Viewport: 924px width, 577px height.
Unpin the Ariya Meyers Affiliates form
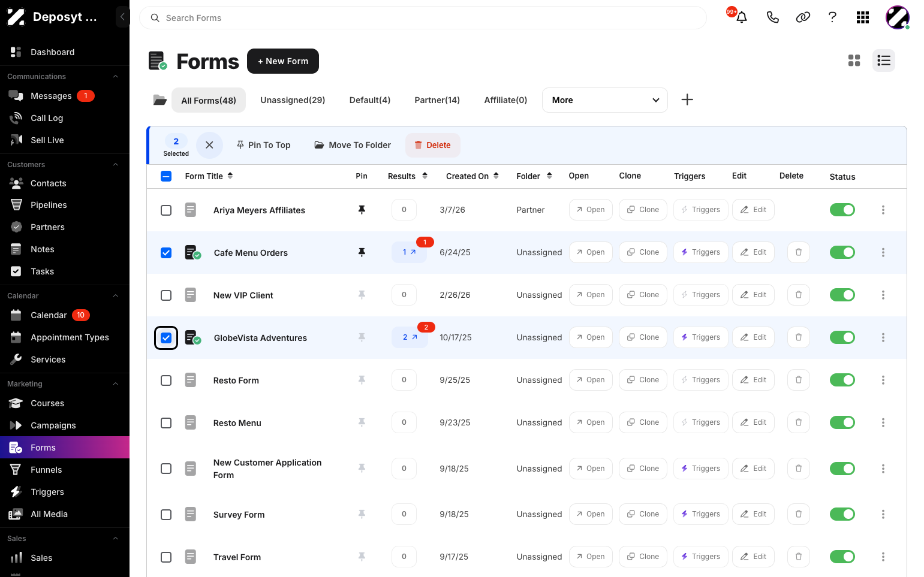point(362,210)
